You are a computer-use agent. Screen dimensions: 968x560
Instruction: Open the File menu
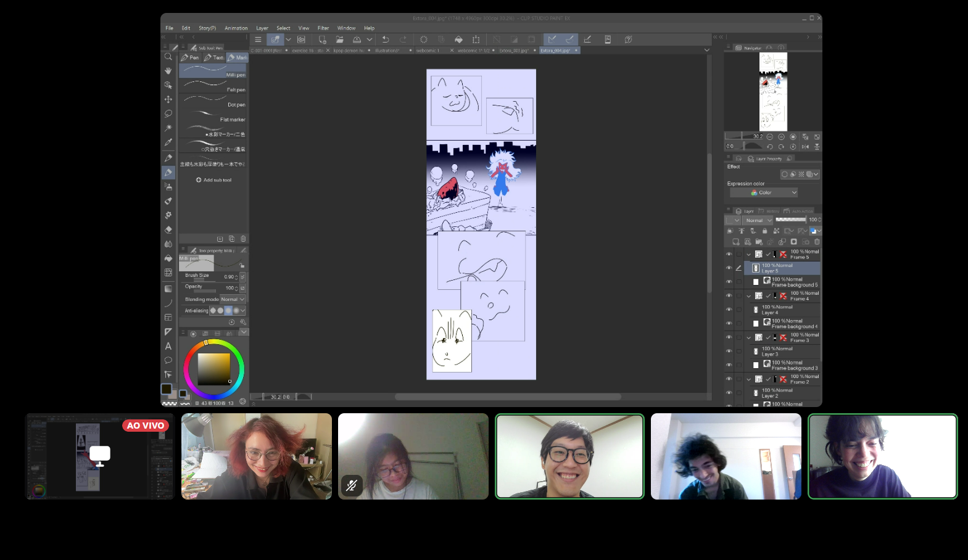click(x=169, y=28)
